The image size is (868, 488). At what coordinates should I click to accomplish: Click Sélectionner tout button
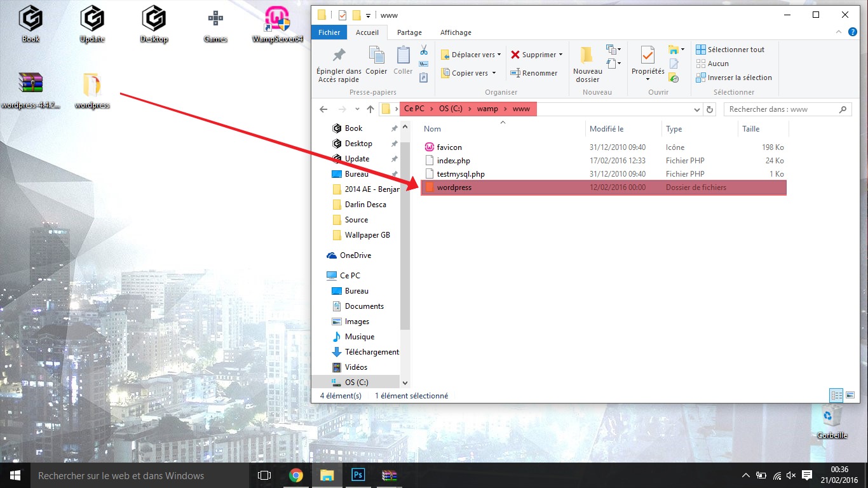pos(730,50)
